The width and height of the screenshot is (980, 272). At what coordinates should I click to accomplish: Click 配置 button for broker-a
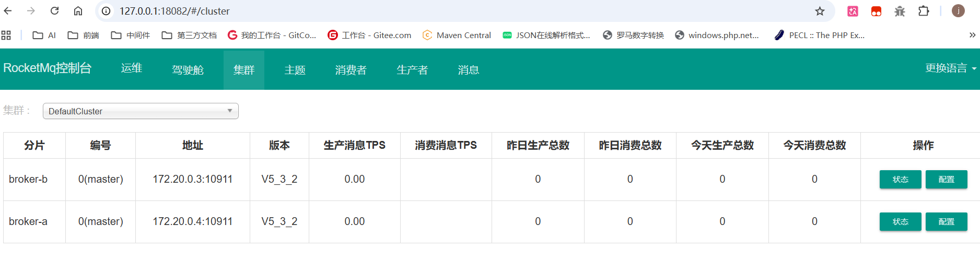(x=946, y=222)
